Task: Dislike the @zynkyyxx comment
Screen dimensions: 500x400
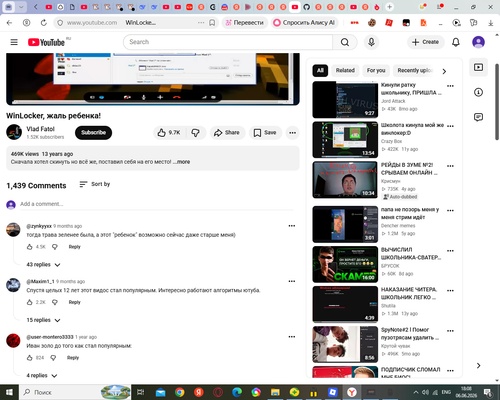Action: click(55, 247)
